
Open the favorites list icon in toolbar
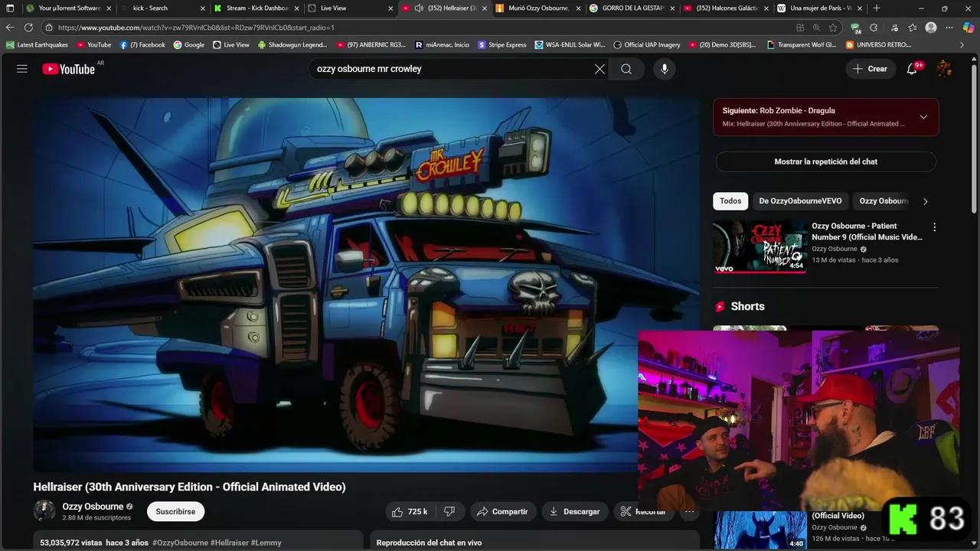coord(912,28)
